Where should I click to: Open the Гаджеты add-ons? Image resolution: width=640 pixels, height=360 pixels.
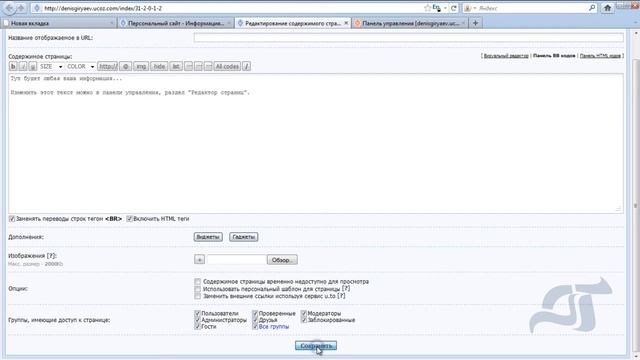[x=244, y=237]
